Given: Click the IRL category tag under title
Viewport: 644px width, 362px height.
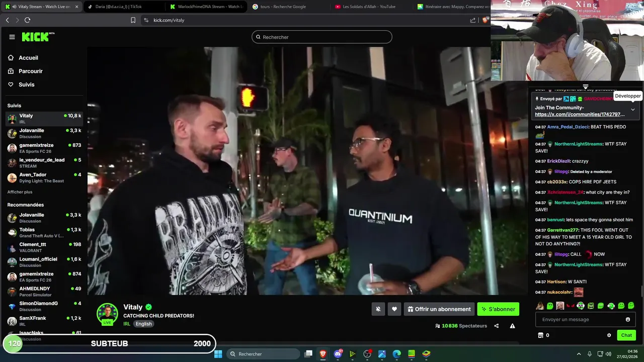Looking at the screenshot, I should pos(127,324).
